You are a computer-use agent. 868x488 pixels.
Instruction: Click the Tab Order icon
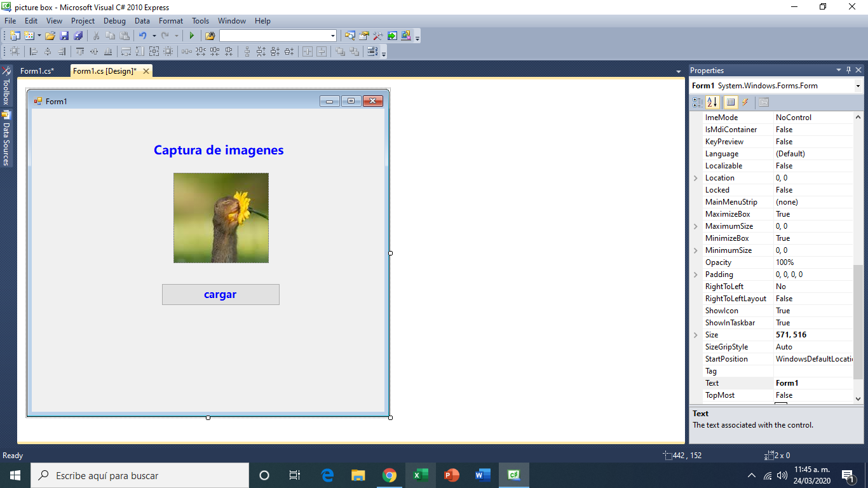tap(372, 51)
